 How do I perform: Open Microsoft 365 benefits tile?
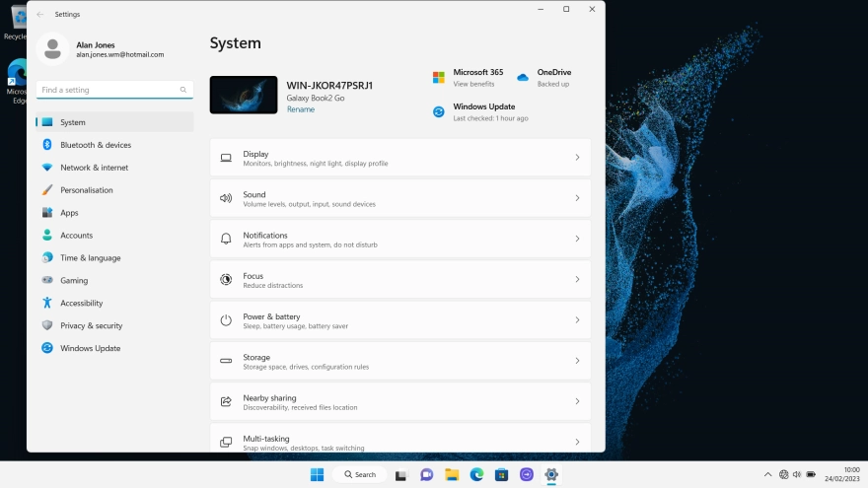click(x=470, y=77)
